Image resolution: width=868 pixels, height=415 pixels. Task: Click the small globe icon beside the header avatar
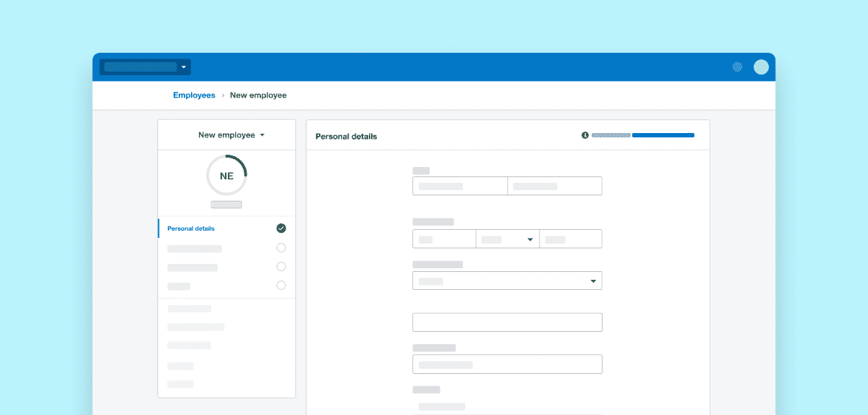pos(737,67)
